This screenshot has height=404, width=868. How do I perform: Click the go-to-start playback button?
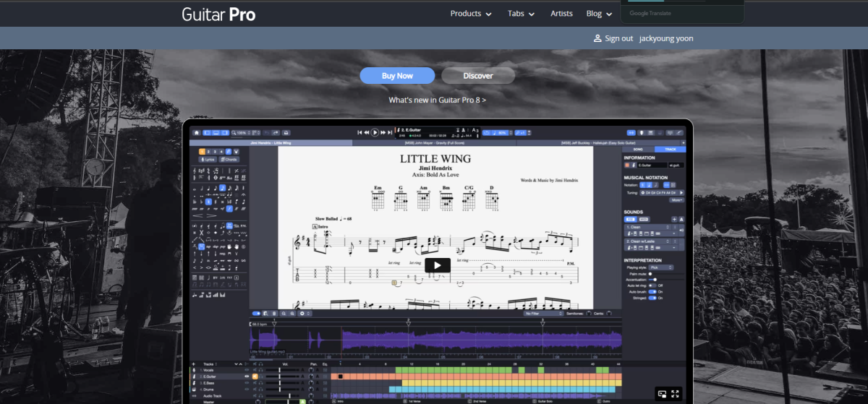pos(359,132)
